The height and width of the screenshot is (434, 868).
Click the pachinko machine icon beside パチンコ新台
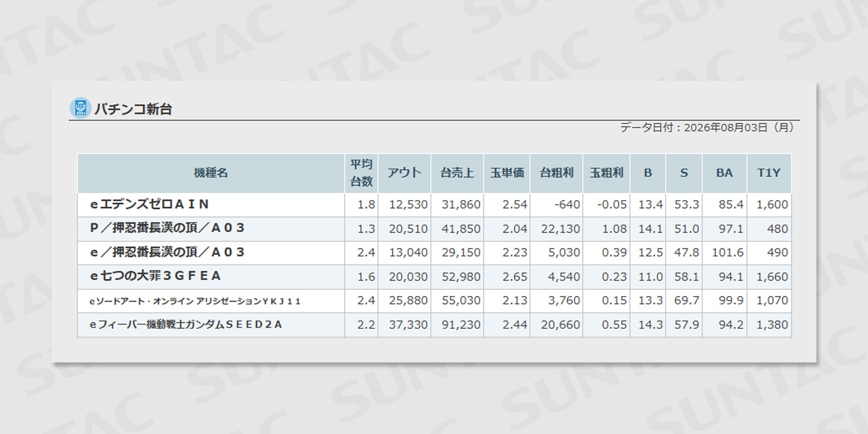pos(80,108)
